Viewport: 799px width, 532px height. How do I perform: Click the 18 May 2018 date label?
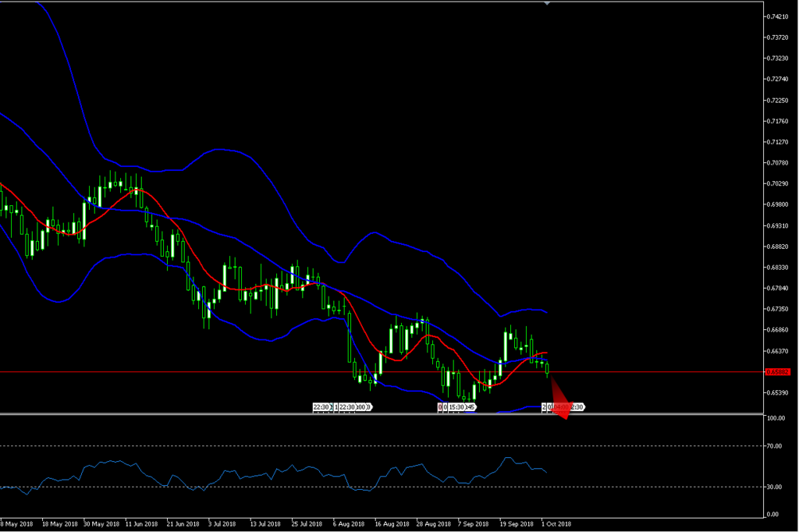(x=59, y=524)
